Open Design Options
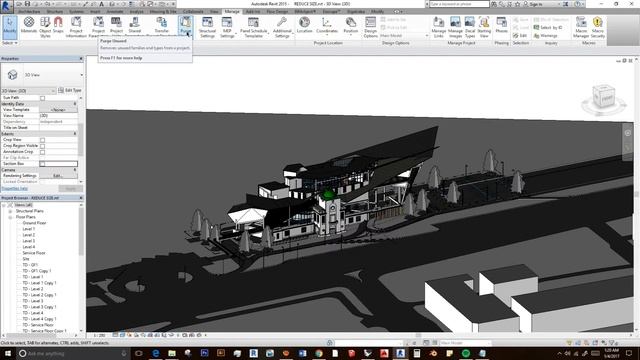The width and height of the screenshot is (640, 360). [x=371, y=27]
